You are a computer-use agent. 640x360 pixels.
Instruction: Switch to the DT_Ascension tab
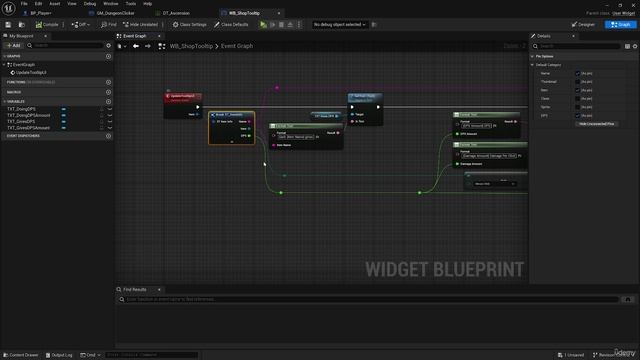click(176, 13)
